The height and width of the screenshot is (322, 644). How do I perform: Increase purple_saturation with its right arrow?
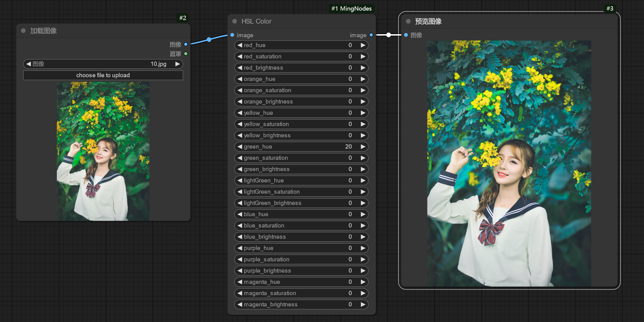coord(363,259)
